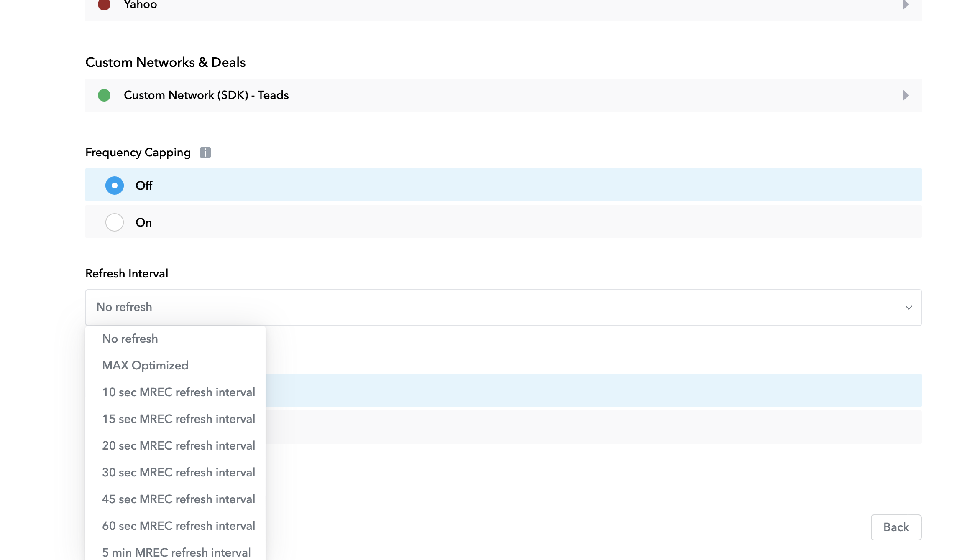Choose No refresh from the list
The image size is (967, 560).
130,339
